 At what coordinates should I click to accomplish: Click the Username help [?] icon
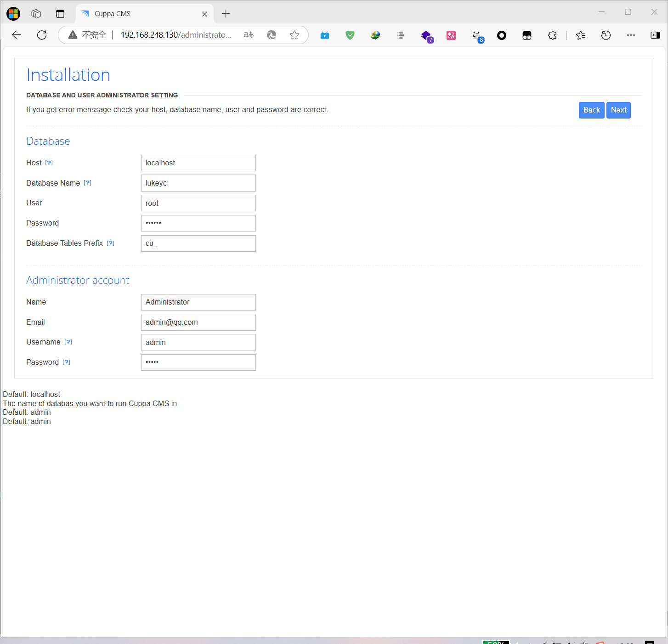(68, 342)
